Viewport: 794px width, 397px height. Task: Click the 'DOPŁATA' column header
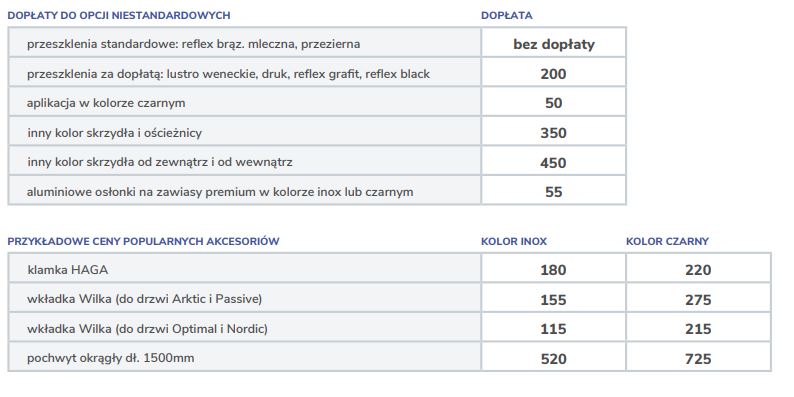(506, 16)
